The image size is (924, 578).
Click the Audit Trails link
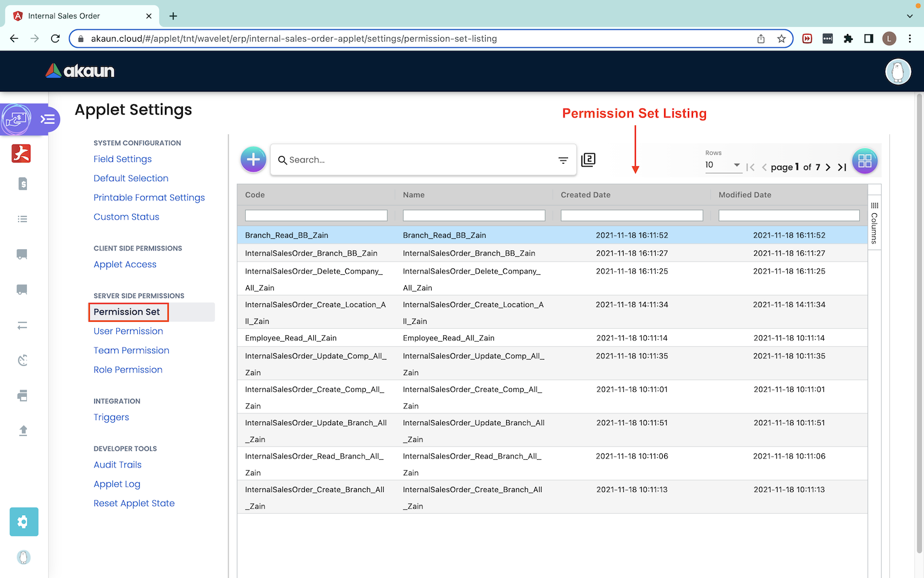point(117,465)
